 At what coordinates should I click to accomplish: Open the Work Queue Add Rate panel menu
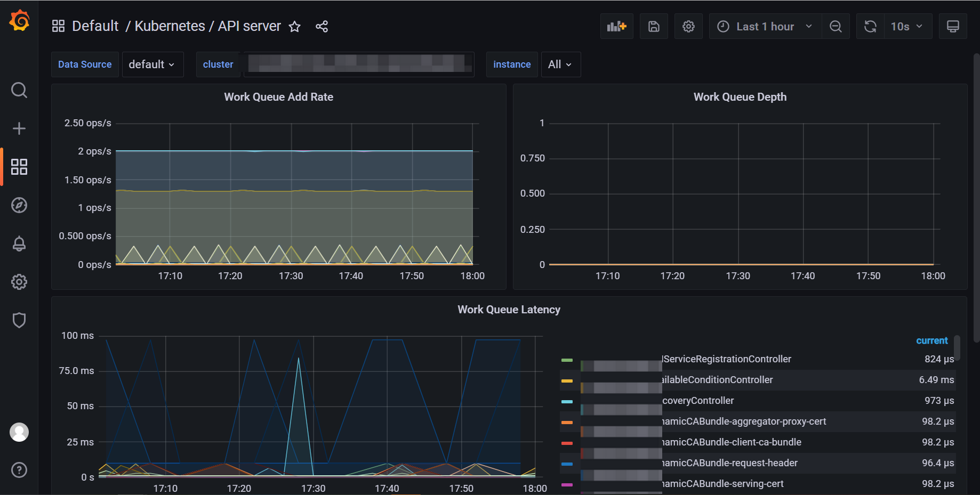pos(278,97)
